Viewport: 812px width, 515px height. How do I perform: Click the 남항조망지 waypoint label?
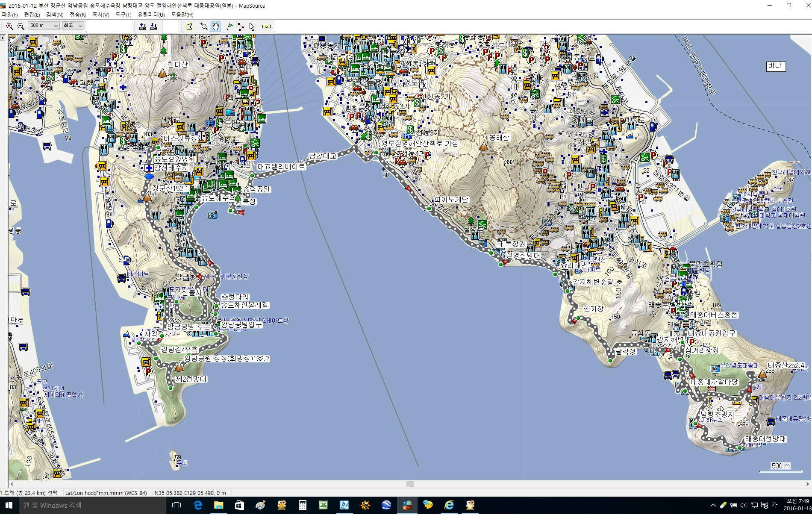[x=717, y=414]
